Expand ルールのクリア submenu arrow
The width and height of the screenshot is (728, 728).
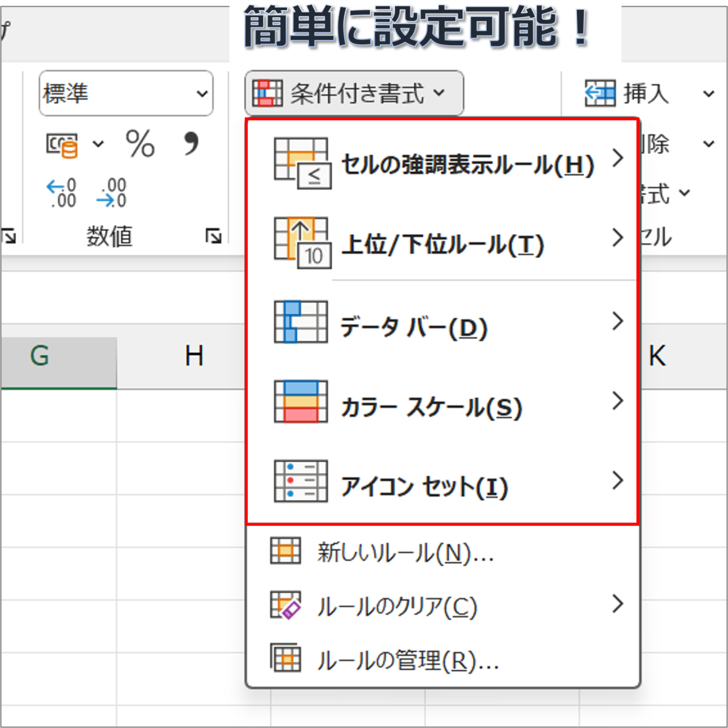(617, 604)
